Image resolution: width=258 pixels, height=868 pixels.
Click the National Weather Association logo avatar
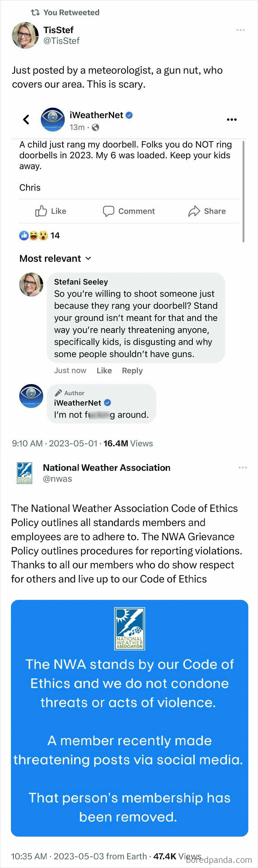tap(24, 473)
